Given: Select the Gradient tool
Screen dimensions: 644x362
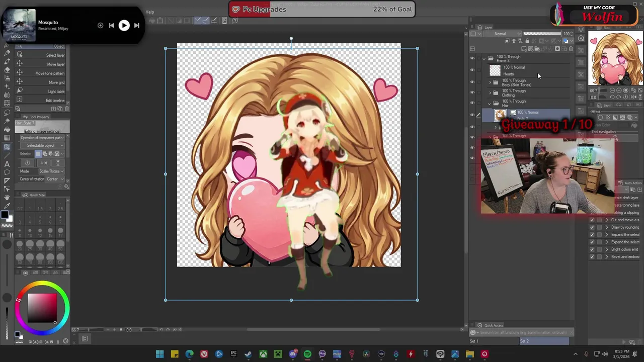Looking at the screenshot, I should [x=7, y=138].
